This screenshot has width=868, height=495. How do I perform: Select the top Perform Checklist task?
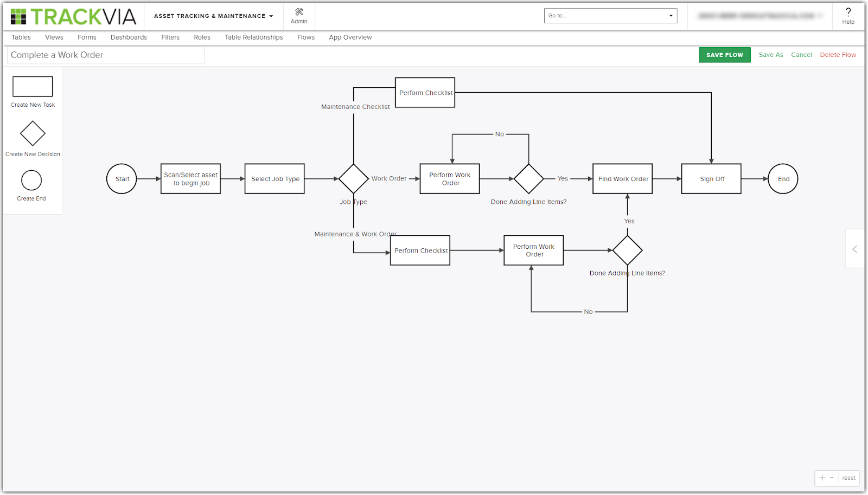[425, 93]
